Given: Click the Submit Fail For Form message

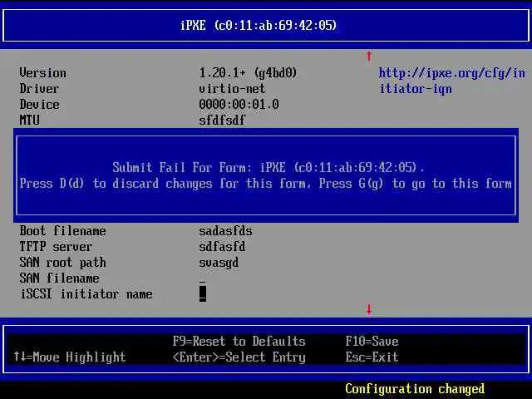Looking at the screenshot, I should [268, 167].
